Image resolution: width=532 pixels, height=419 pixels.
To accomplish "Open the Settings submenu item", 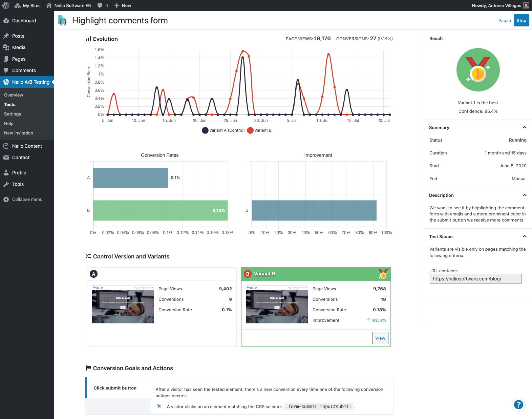I will click(13, 114).
